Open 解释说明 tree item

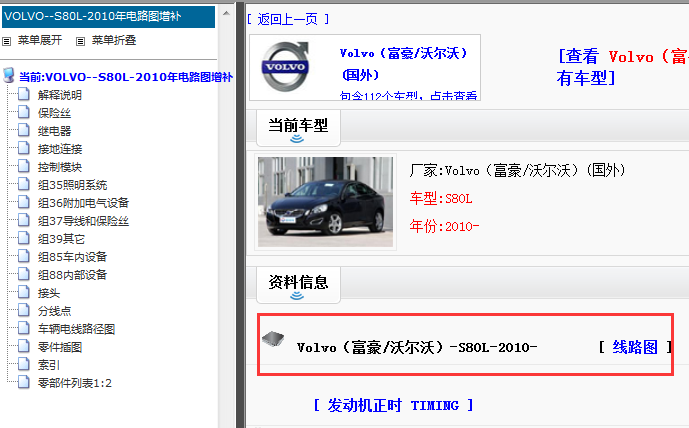[60, 95]
